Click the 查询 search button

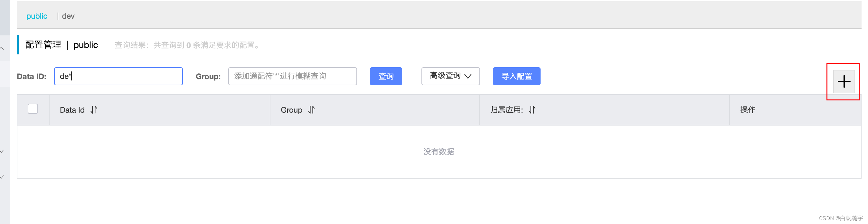click(x=386, y=77)
